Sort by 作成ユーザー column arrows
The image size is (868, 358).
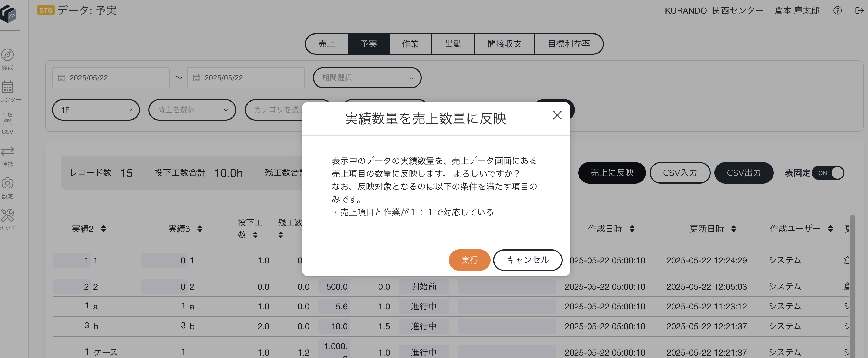point(830,229)
